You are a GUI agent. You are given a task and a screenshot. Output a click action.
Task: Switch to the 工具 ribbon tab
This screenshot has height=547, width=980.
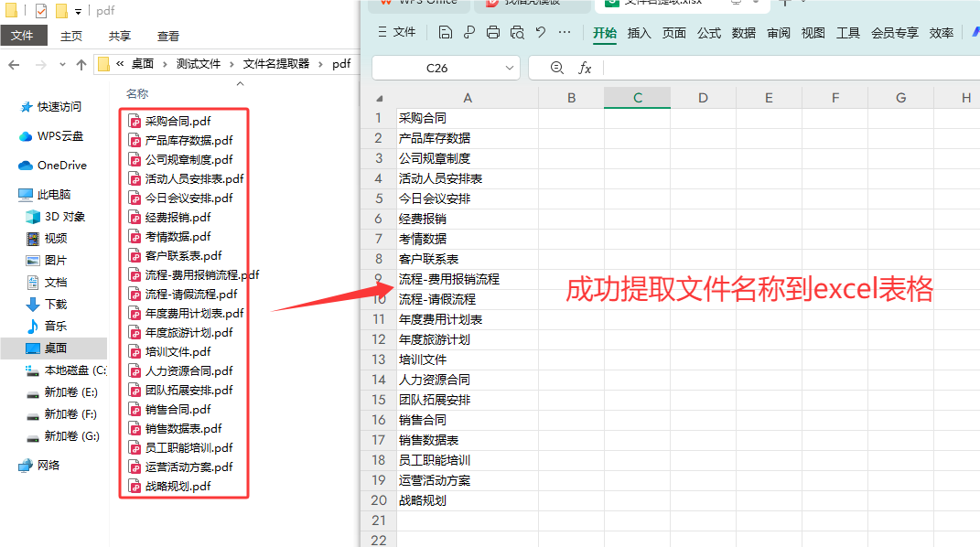coord(848,33)
